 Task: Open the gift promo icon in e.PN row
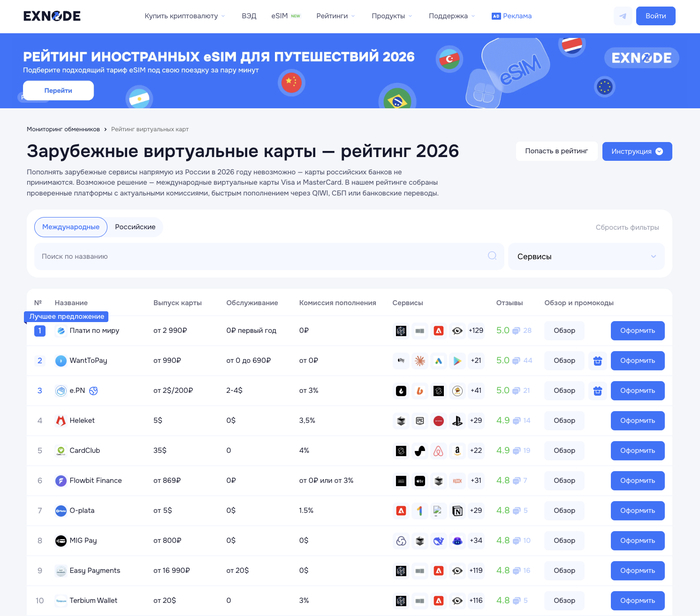[597, 391]
